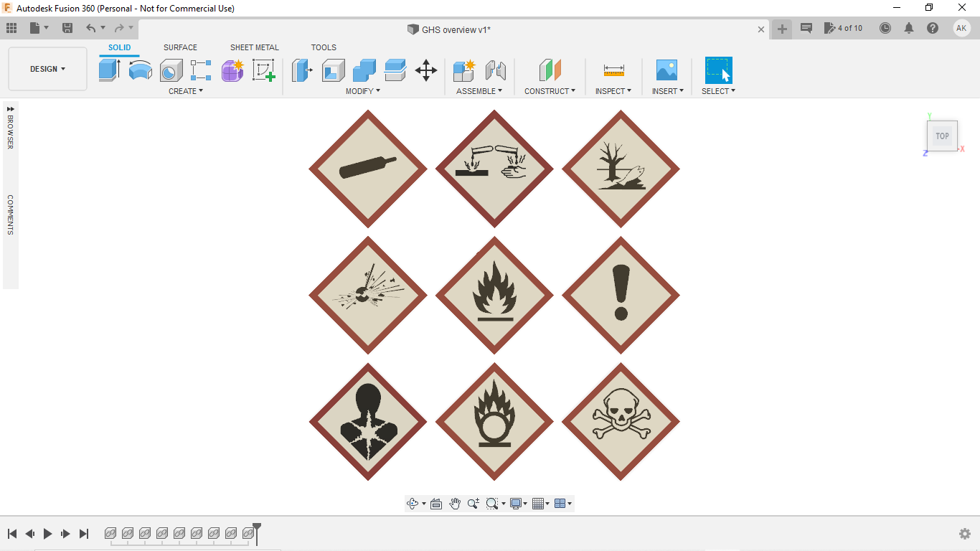Open the File menu dropdown
Image resolution: width=980 pixels, height=551 pixels.
tap(39, 28)
